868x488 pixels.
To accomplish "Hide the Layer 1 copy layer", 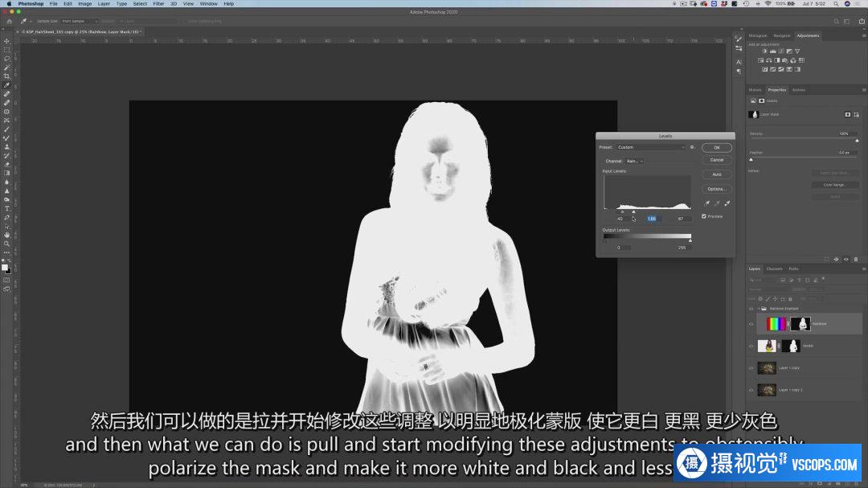I will click(751, 368).
